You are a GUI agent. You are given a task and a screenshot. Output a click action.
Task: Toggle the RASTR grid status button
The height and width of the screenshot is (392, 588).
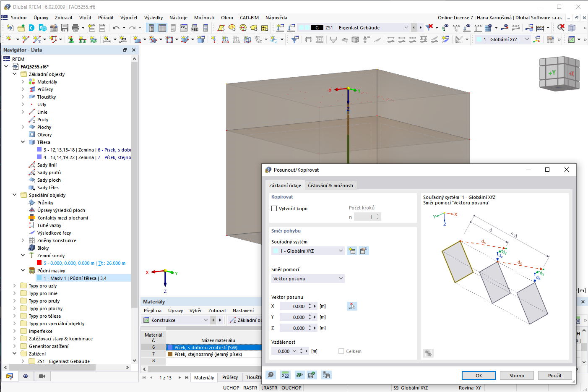250,388
